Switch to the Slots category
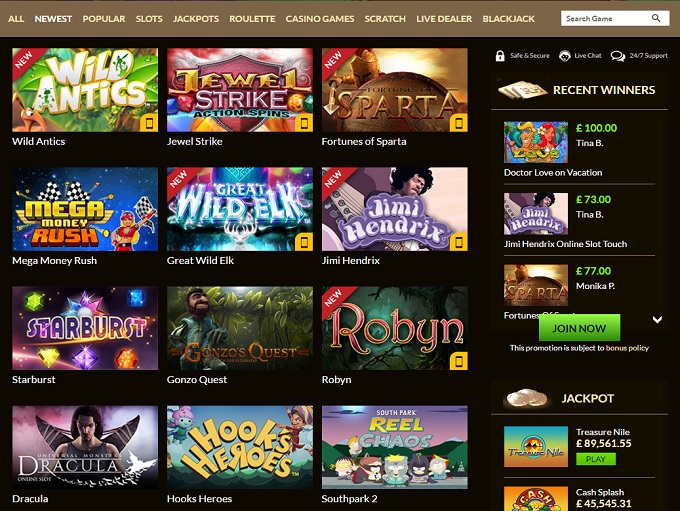The image size is (680, 511). [x=149, y=19]
